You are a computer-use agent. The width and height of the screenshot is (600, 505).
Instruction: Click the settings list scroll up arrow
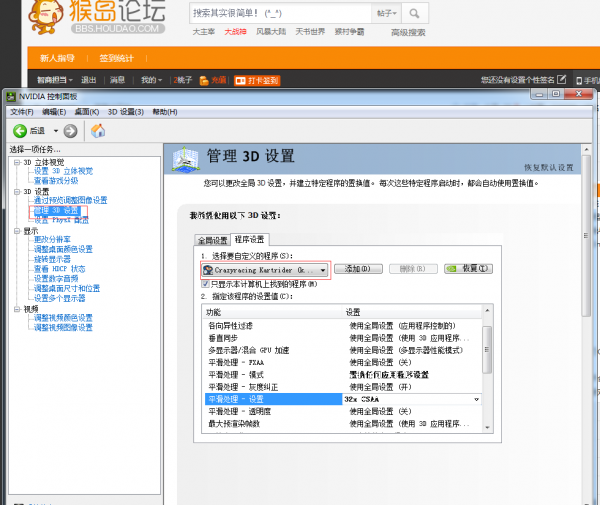487,310
